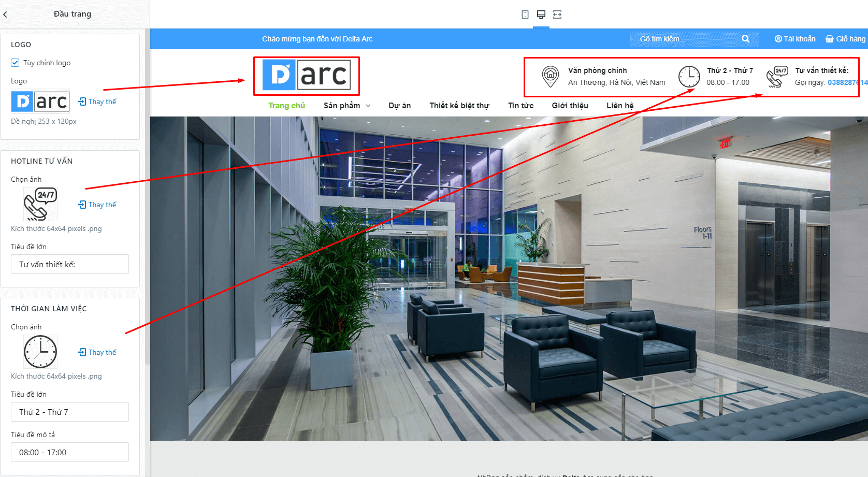Click the HOTLINE TƯ VẤN section heading
Screen dimensions: 868x477
pos(42,161)
